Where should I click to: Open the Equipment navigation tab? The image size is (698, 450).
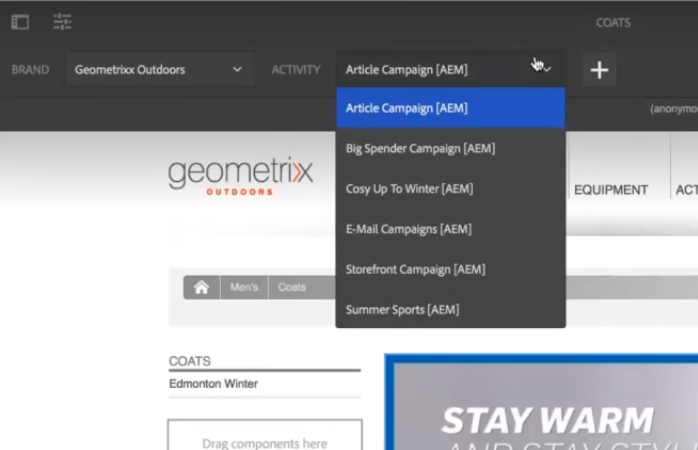(x=610, y=190)
